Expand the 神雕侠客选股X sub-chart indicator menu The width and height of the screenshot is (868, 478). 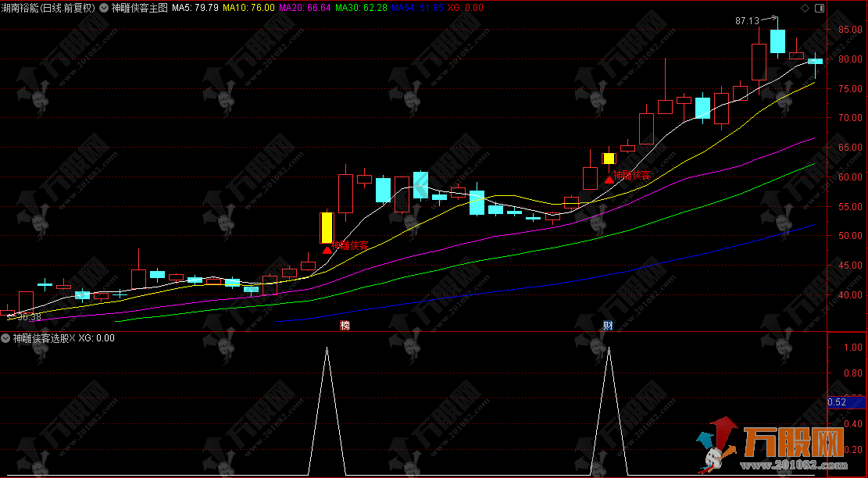6,338
